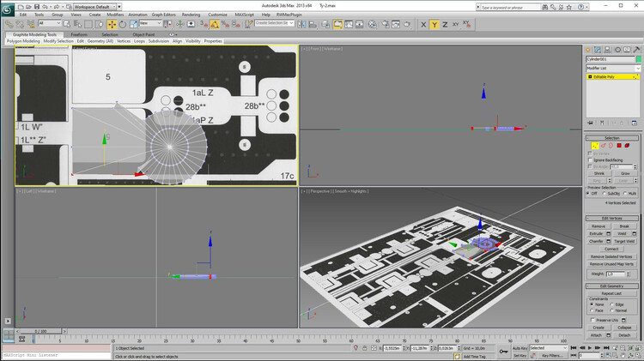Restrict transform to the X axis
The image size is (644, 361).
[x=423, y=24]
